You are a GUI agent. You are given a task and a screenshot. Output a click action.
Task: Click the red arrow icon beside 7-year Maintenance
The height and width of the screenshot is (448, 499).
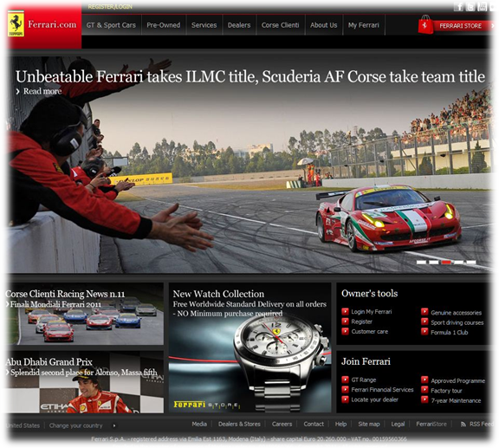(x=424, y=399)
